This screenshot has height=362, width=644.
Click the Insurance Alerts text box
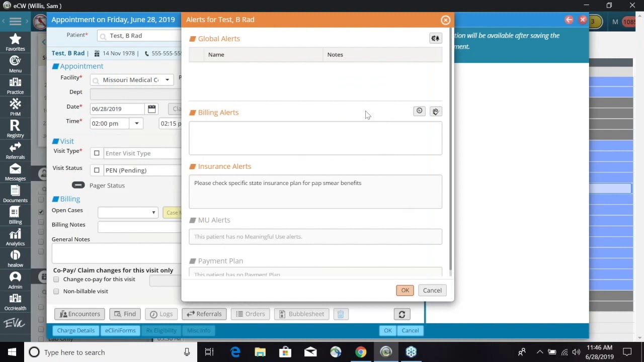point(315,192)
